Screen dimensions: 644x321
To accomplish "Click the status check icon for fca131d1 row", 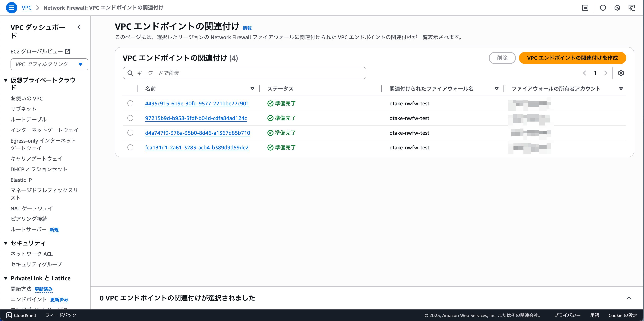I will click(x=270, y=147).
